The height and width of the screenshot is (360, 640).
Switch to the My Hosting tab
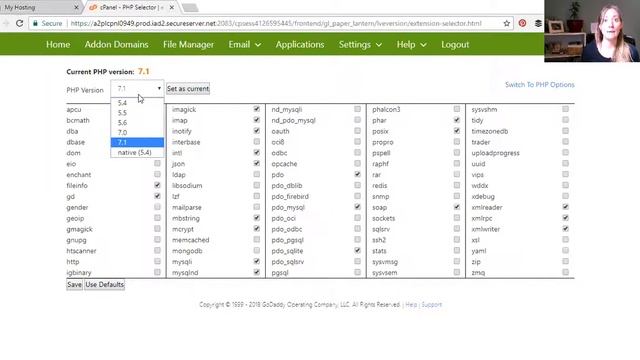39,7
